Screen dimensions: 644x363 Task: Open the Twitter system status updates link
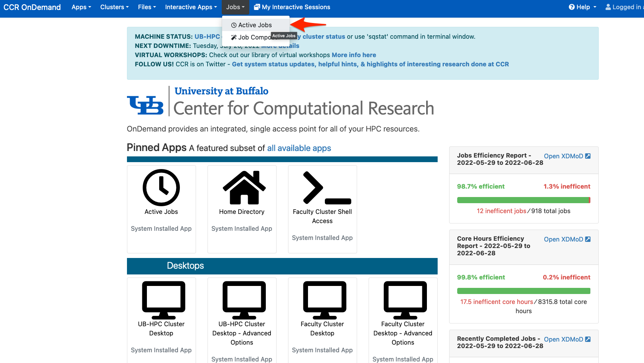point(370,64)
